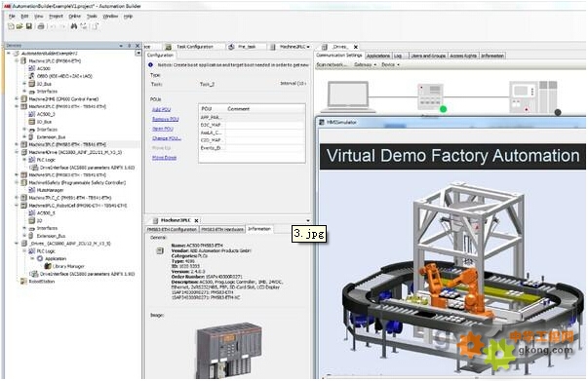The width and height of the screenshot is (588, 381).
Task: Click the Task Configuration tab icon
Action: tap(169, 47)
